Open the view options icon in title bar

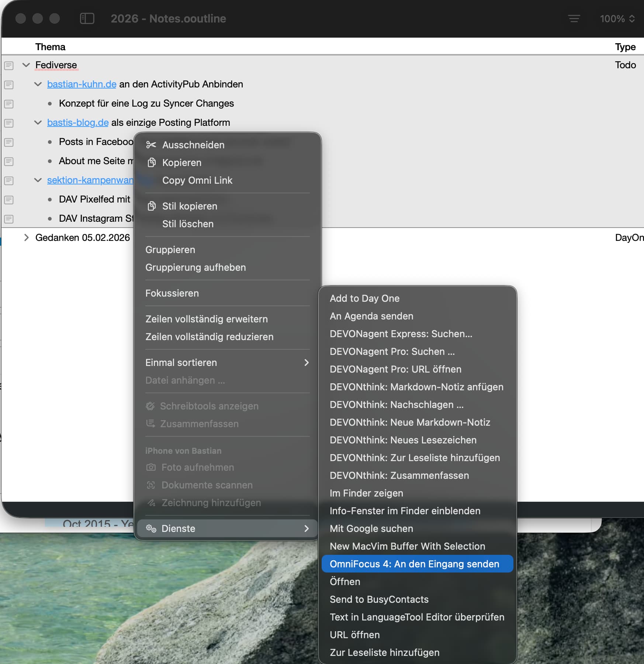point(574,18)
